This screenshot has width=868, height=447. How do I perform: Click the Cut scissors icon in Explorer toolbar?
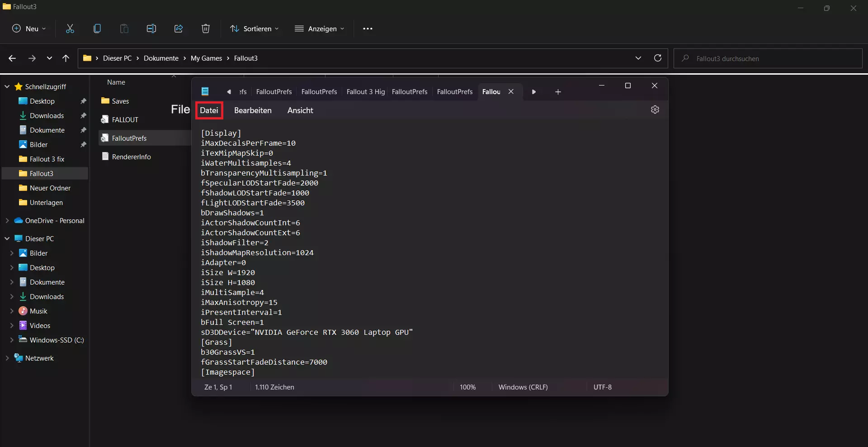70,29
